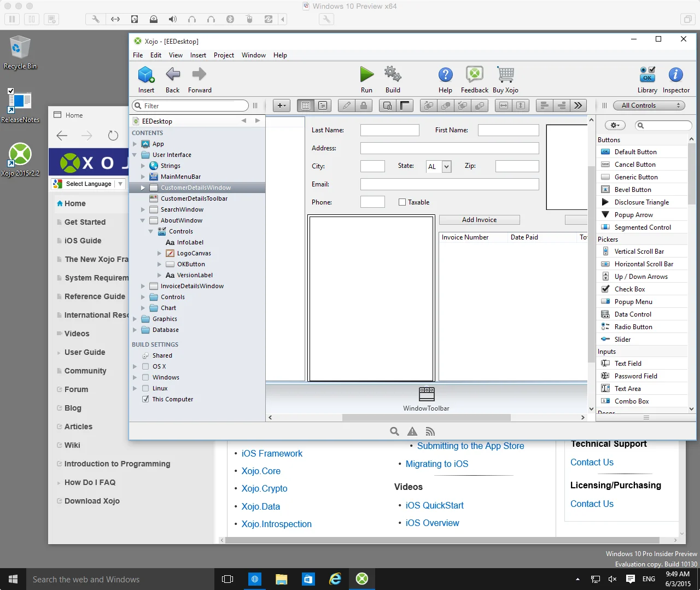Open the Xojo.Crypto link
This screenshot has height=590, width=700.
click(x=264, y=488)
